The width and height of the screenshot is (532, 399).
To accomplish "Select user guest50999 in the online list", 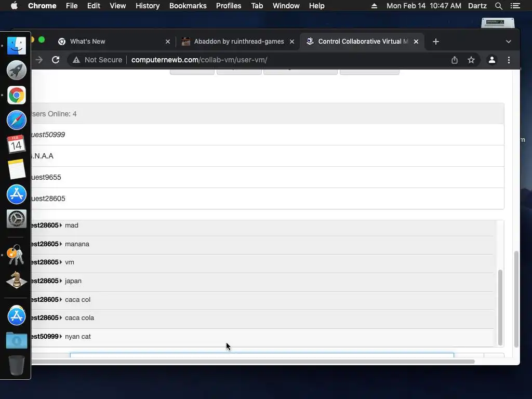I will pyautogui.click(x=268, y=135).
